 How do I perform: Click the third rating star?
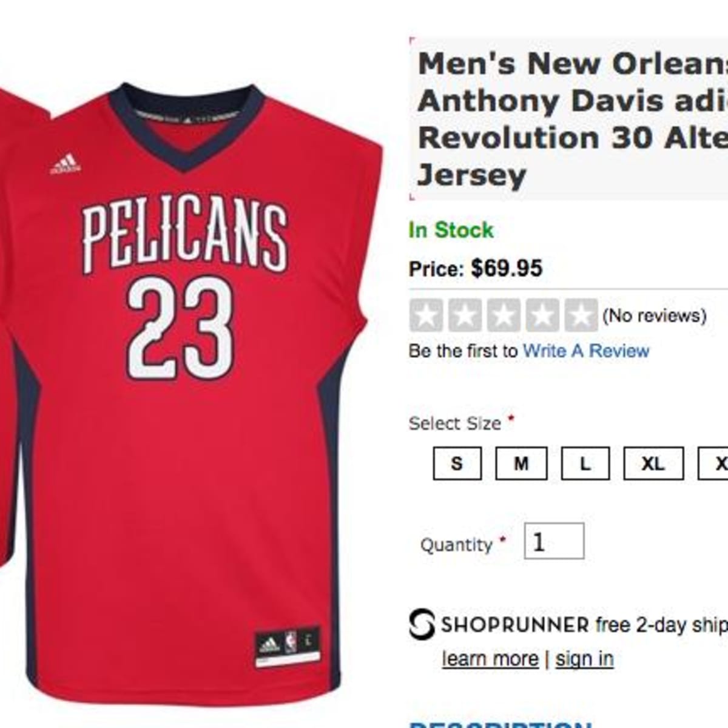(503, 315)
